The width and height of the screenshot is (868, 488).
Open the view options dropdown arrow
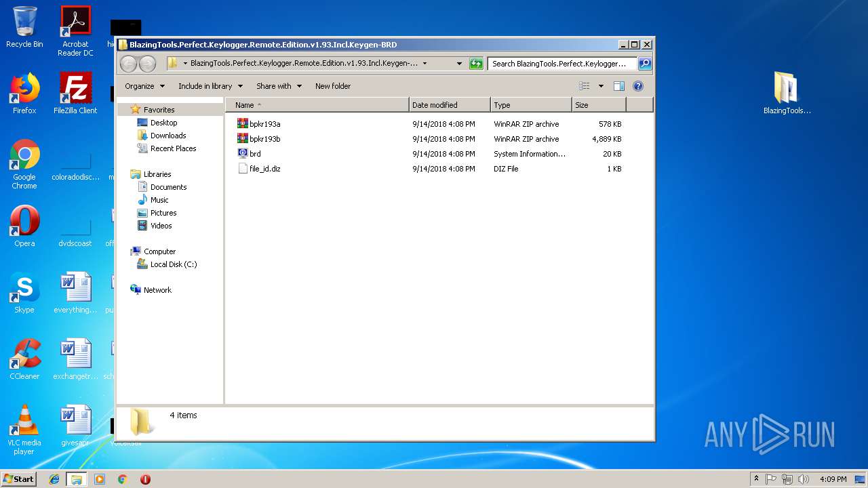point(601,86)
